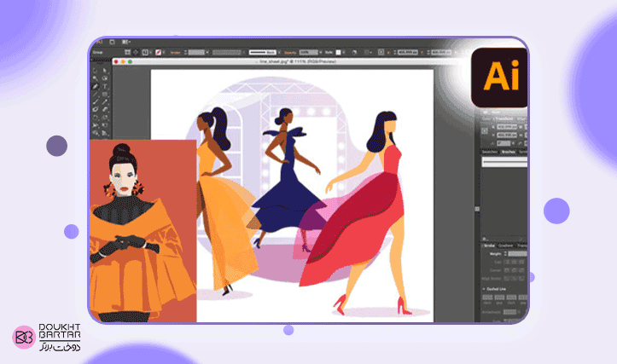The height and width of the screenshot is (364, 617).
Task: Click the orange Stroke link in control bar
Action: pyautogui.click(x=175, y=53)
